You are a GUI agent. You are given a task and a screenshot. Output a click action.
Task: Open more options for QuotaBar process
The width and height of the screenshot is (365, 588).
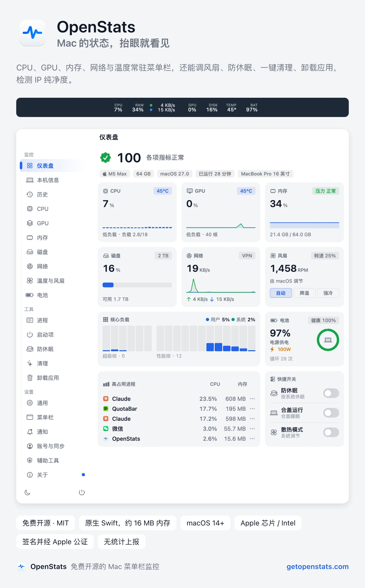pyautogui.click(x=252, y=409)
